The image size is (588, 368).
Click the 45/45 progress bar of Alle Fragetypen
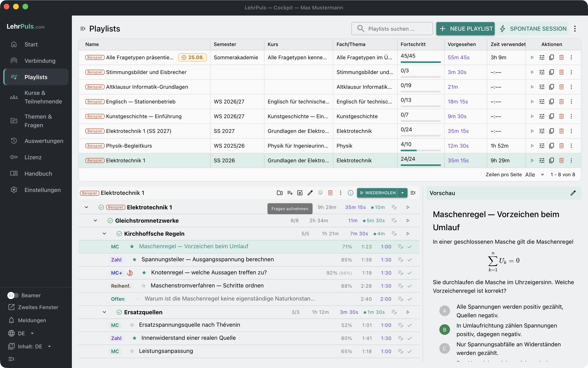tap(421, 62)
